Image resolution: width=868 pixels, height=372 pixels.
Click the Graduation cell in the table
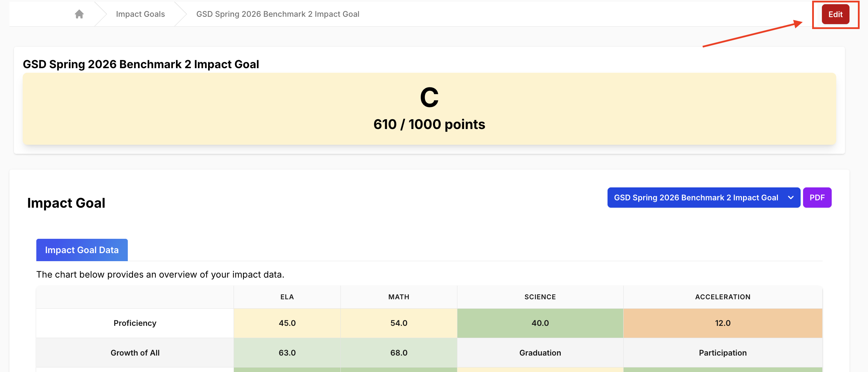click(540, 353)
